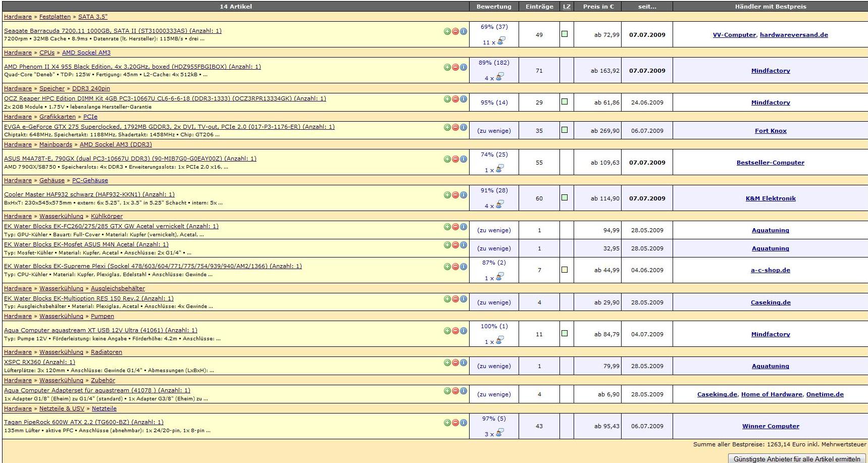Click the 'Preis in €' column header
The width and height of the screenshot is (868, 463).
pyautogui.click(x=598, y=7)
